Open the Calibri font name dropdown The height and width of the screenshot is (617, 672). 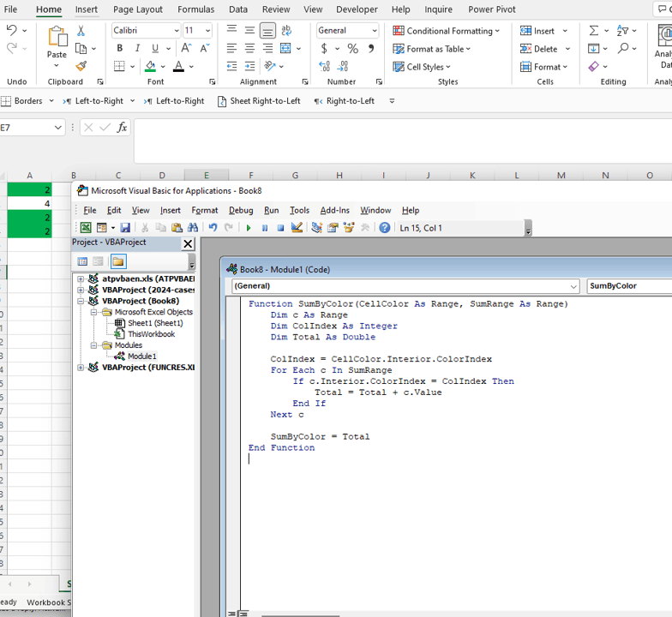177,31
